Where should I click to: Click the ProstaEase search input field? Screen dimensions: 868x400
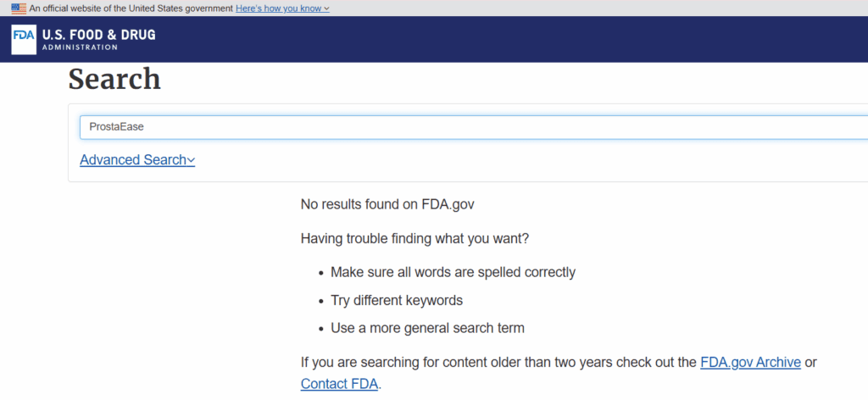click(x=473, y=127)
